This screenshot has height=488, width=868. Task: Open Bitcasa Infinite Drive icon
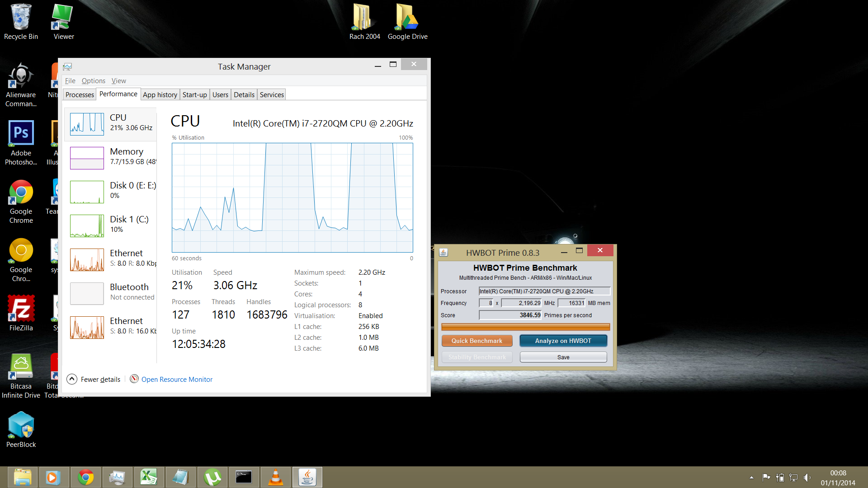coord(21,376)
